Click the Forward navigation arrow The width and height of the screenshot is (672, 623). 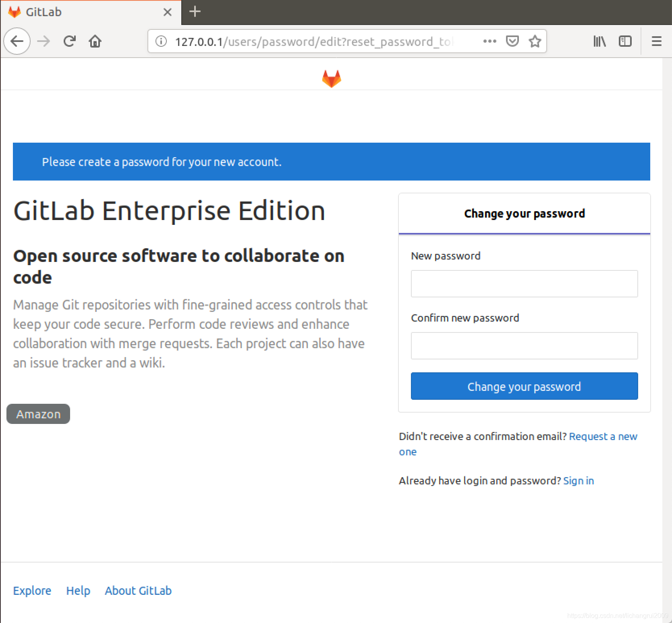[44, 41]
